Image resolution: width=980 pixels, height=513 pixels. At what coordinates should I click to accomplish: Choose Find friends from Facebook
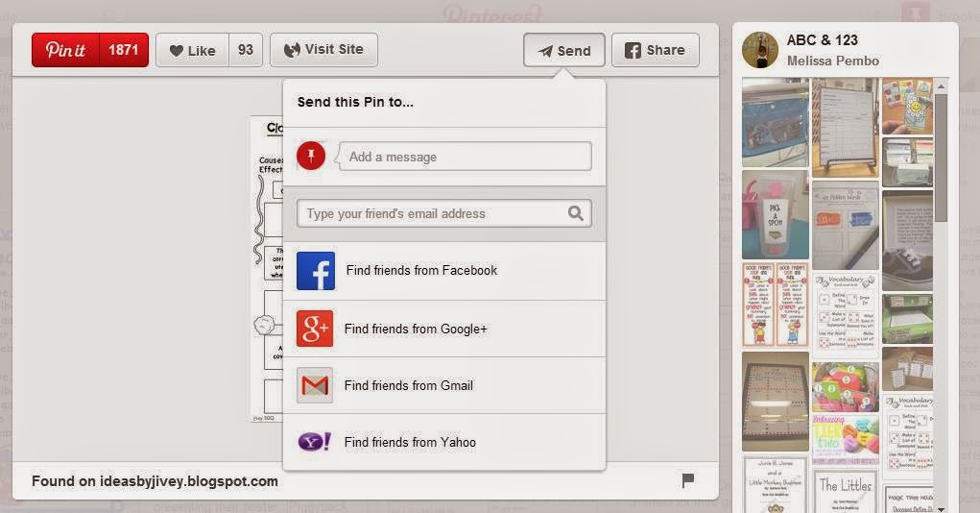coord(444,271)
